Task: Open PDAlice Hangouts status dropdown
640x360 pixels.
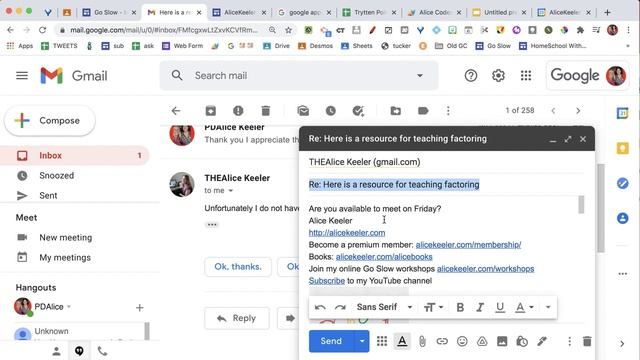Action: point(69,307)
